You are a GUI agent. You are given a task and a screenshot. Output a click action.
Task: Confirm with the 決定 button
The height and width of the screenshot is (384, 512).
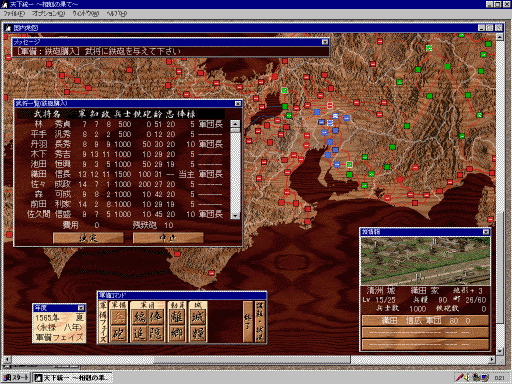[x=88, y=238]
